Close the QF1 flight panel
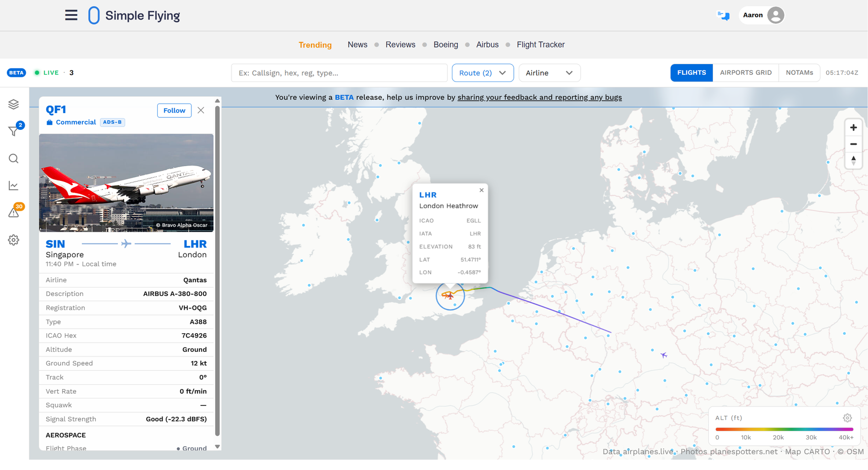 click(x=201, y=110)
